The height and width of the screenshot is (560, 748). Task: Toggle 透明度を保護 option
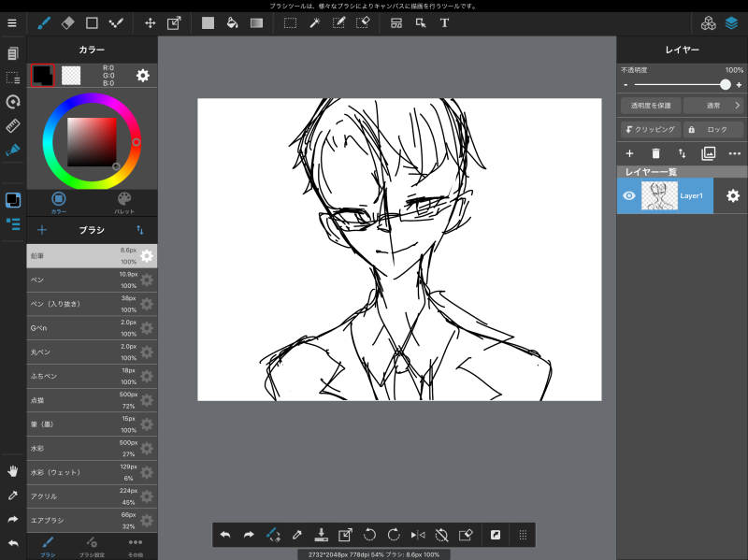651,106
